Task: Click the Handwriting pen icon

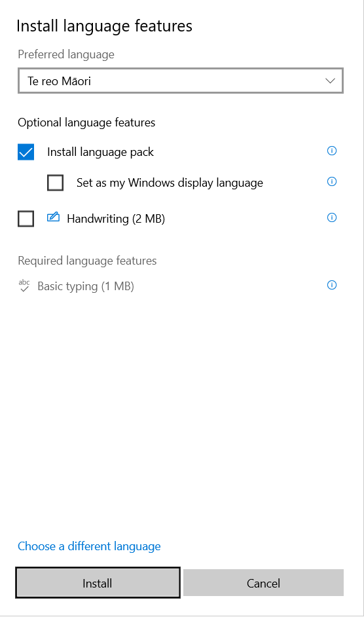Action: click(53, 217)
